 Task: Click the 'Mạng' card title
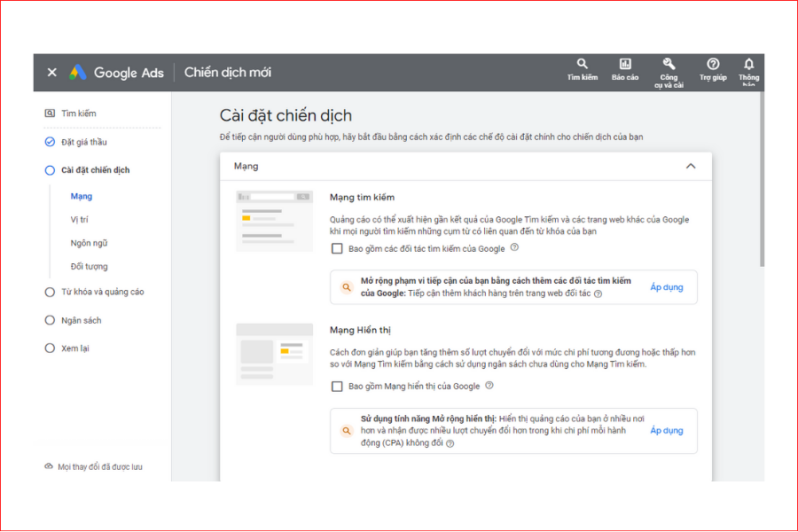[246, 166]
